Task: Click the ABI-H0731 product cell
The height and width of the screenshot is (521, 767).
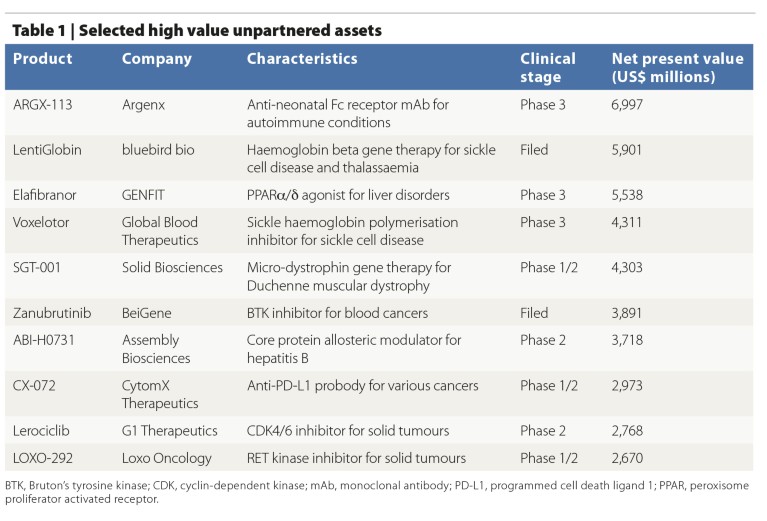Action: click(x=45, y=341)
